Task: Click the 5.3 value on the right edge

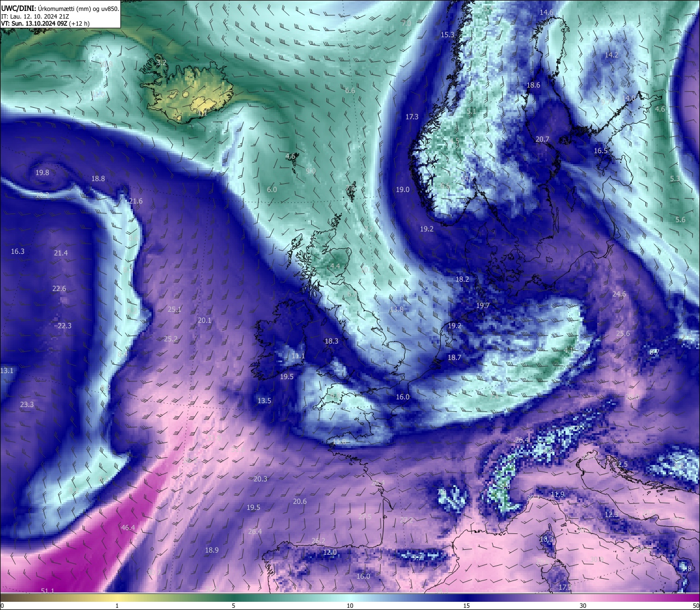Action: click(675, 179)
